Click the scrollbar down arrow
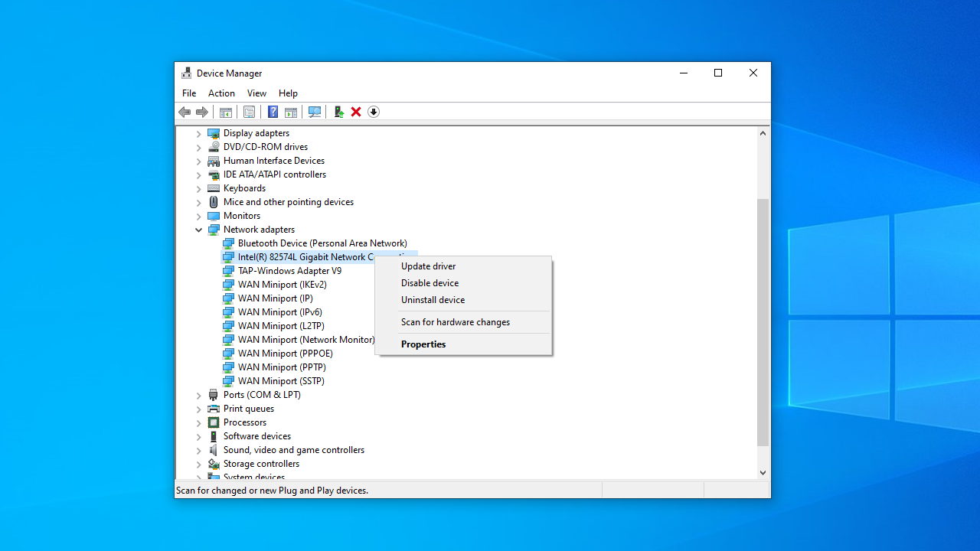The image size is (980, 551). [x=763, y=473]
